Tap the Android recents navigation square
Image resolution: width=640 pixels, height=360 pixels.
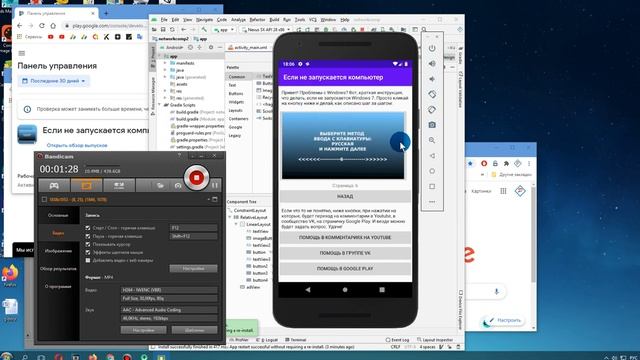(x=382, y=289)
